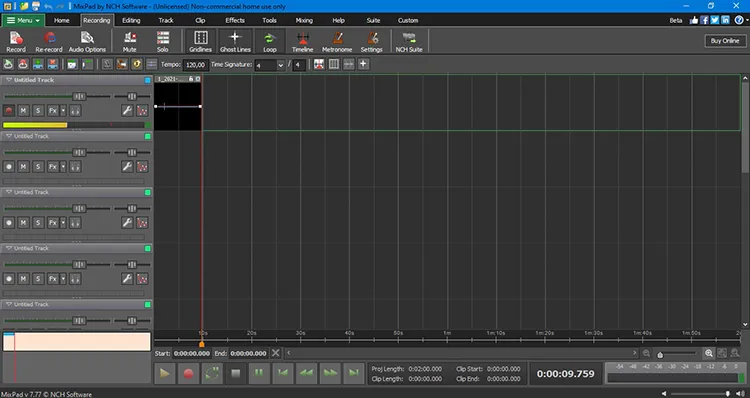Collapse the third Untitled Track triangle

8,192
